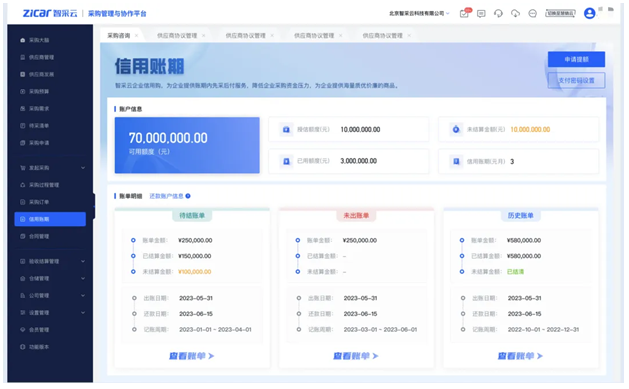This screenshot has height=389, width=629.
Task: Click the icon beside 未结算金额(元)
Action: pos(456,130)
